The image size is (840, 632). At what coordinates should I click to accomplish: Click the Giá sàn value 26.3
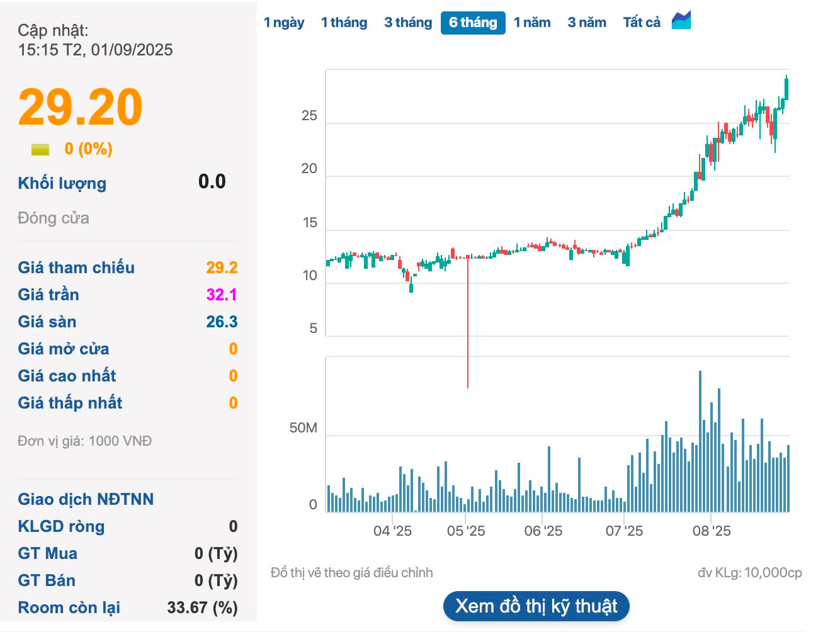pyautogui.click(x=222, y=322)
